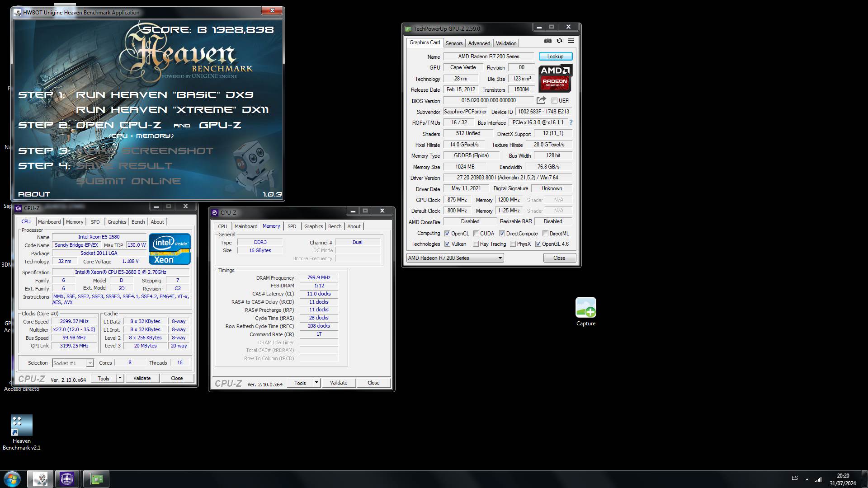Click network signal tray icon
The image size is (868, 488).
(x=818, y=479)
